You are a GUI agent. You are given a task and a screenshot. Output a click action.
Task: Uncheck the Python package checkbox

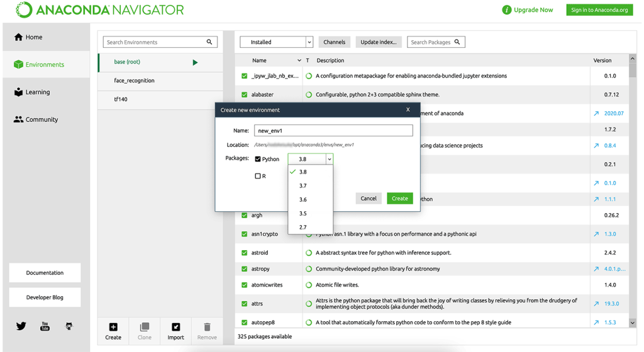[258, 159]
